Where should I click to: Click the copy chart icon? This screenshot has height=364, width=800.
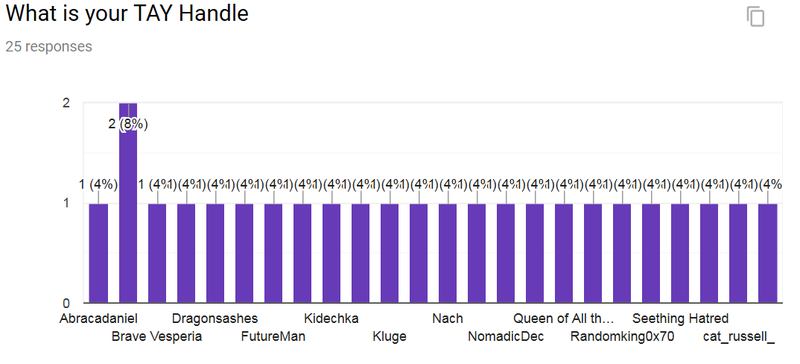(x=756, y=16)
